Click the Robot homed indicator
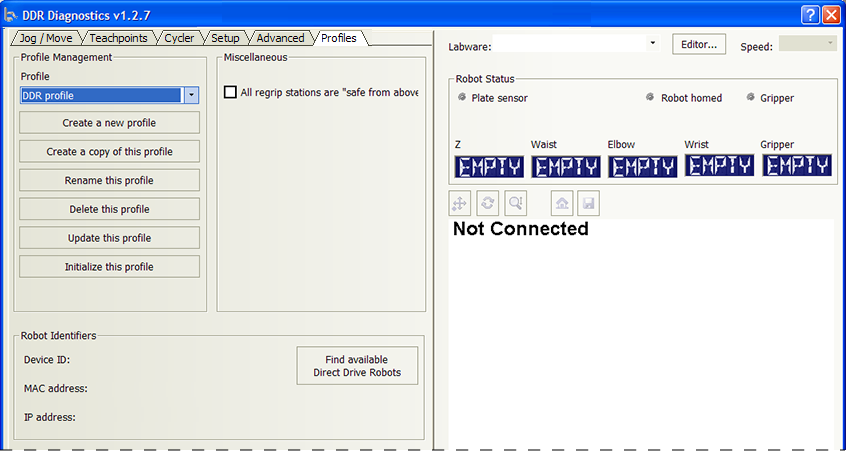846x451 pixels. pos(650,98)
